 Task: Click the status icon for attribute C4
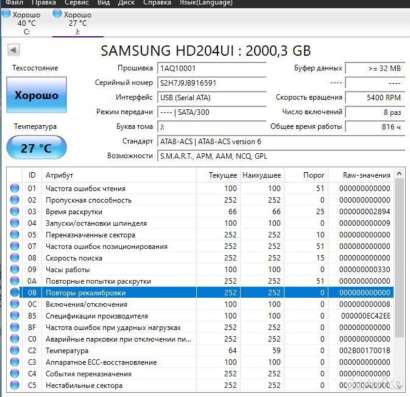tap(14, 374)
